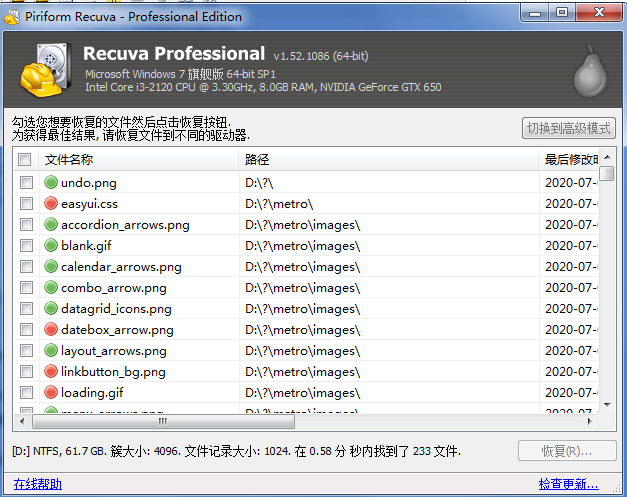Select the calendar_arrows.png file name

click(x=121, y=267)
